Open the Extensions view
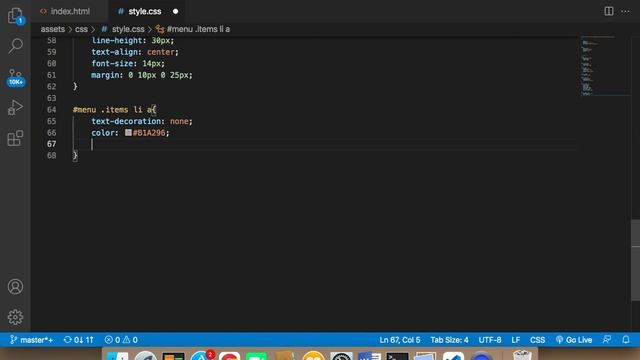This screenshot has height=360, width=640. [16, 138]
